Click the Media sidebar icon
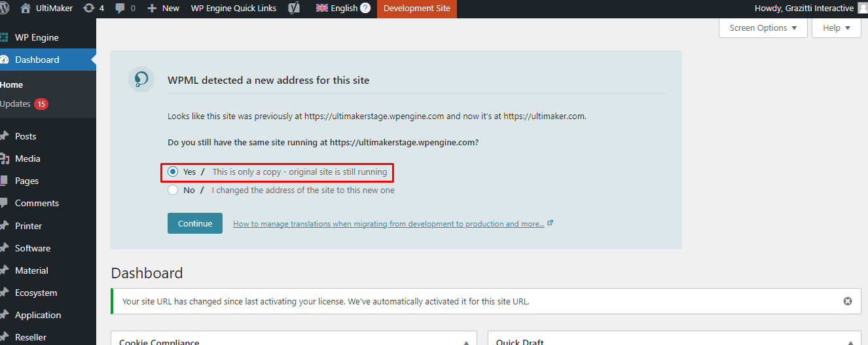Image resolution: width=868 pixels, height=345 pixels. point(4,158)
